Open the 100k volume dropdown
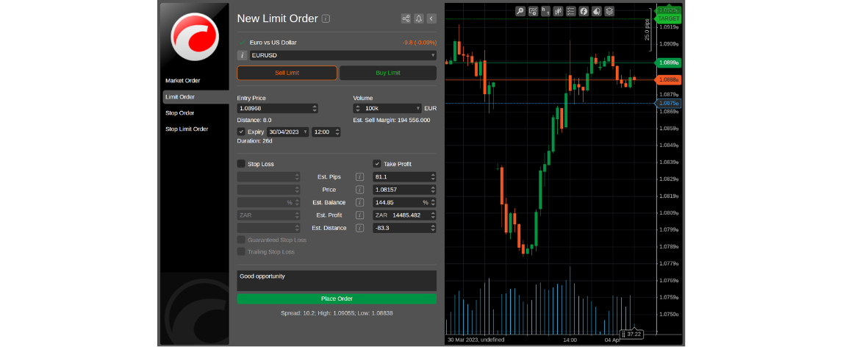The width and height of the screenshot is (868, 347). (x=418, y=109)
